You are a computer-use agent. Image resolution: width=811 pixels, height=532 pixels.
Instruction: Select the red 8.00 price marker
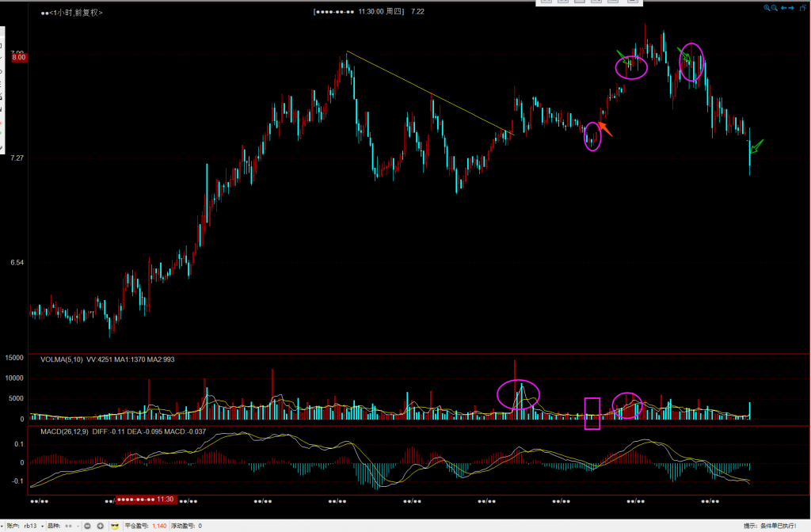pyautogui.click(x=20, y=57)
